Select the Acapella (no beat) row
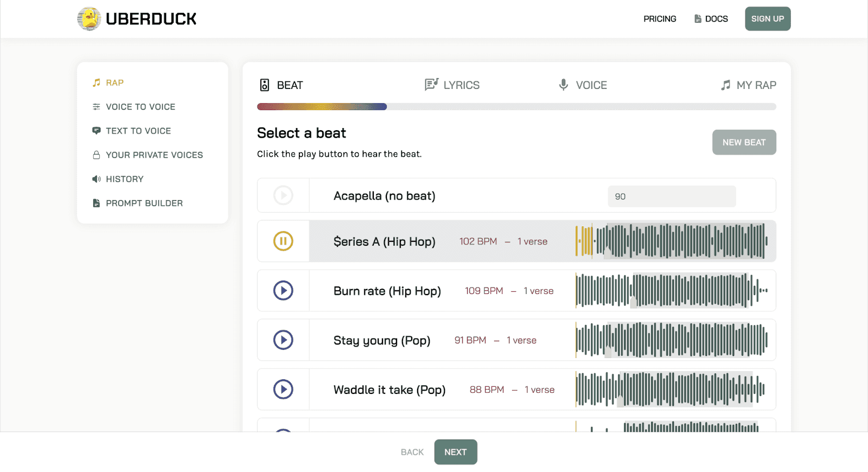Viewport: 868px width, 472px height. (516, 195)
